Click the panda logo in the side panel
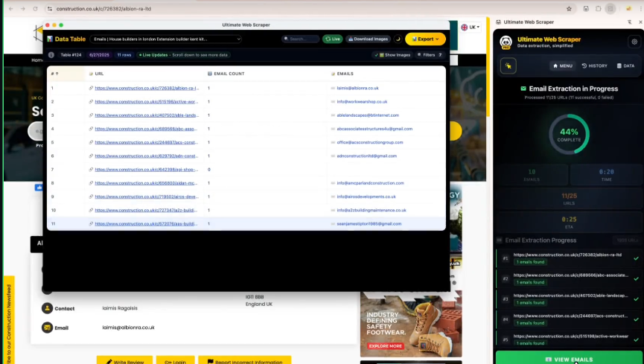Image resolution: width=644 pixels, height=364 pixels. (x=506, y=42)
